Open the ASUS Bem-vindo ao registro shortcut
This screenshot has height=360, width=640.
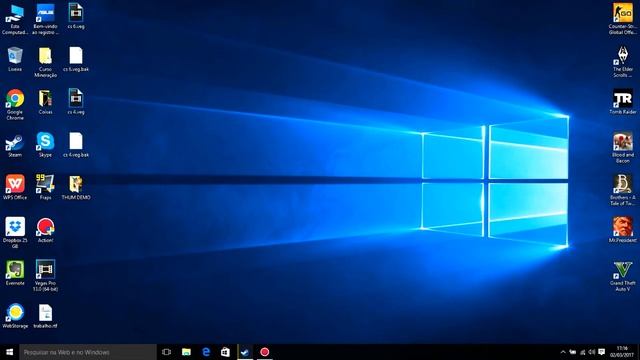[x=45, y=19]
